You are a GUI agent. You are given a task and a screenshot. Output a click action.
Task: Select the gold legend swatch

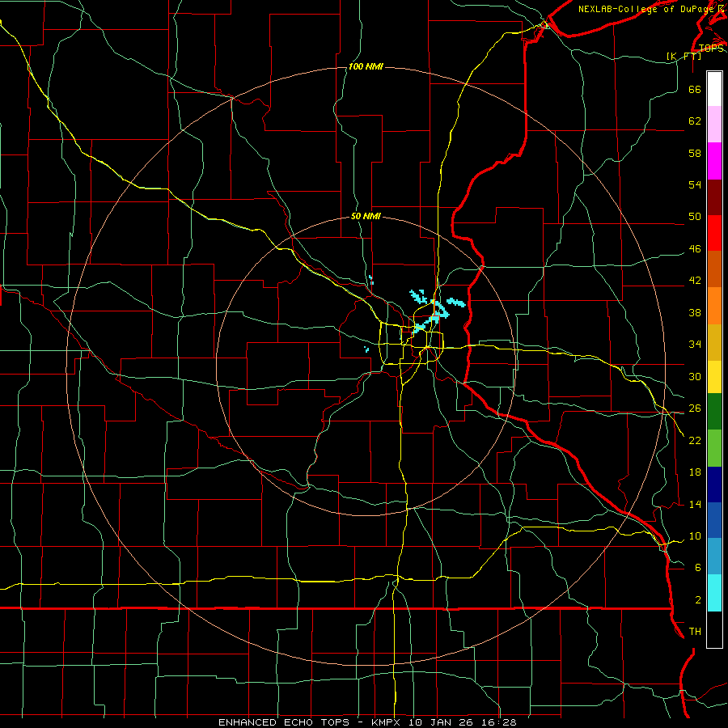tap(714, 342)
